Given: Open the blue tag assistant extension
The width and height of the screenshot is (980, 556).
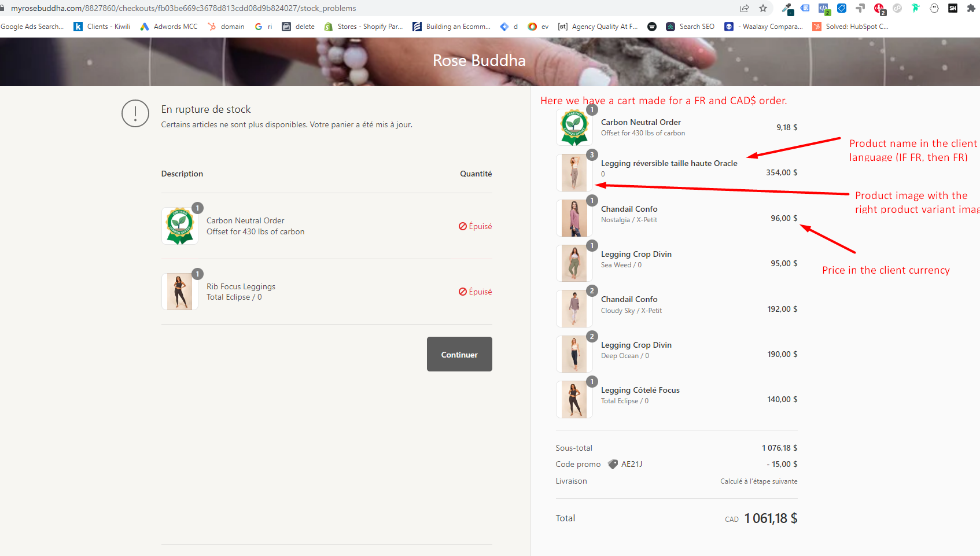Looking at the screenshot, I should [805, 8].
